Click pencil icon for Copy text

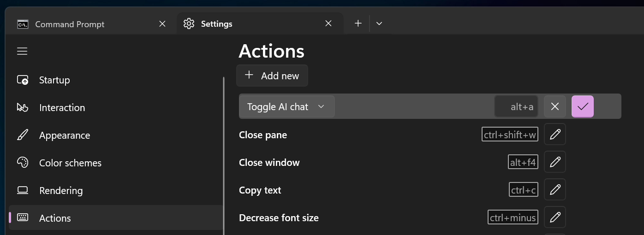tap(555, 190)
